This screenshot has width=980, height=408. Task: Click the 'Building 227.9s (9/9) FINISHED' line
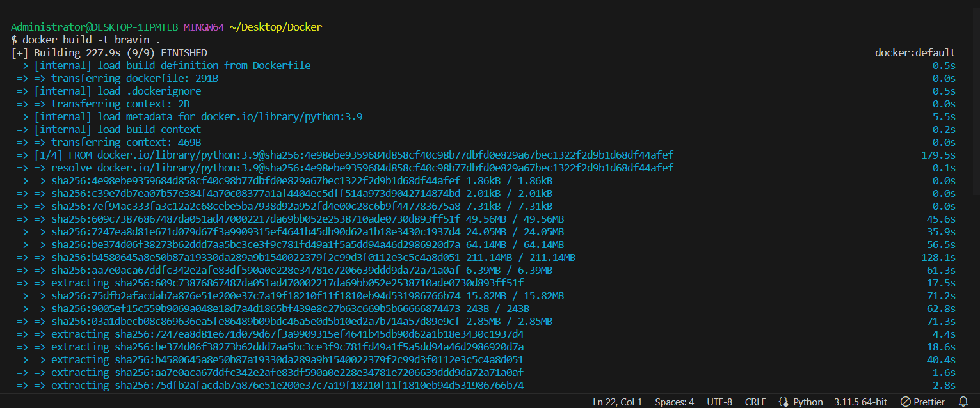pyautogui.click(x=109, y=52)
